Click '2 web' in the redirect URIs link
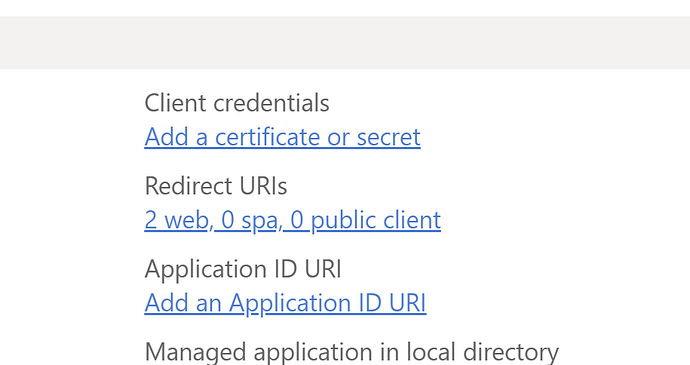Image resolution: width=690 pixels, height=365 pixels. [x=176, y=220]
